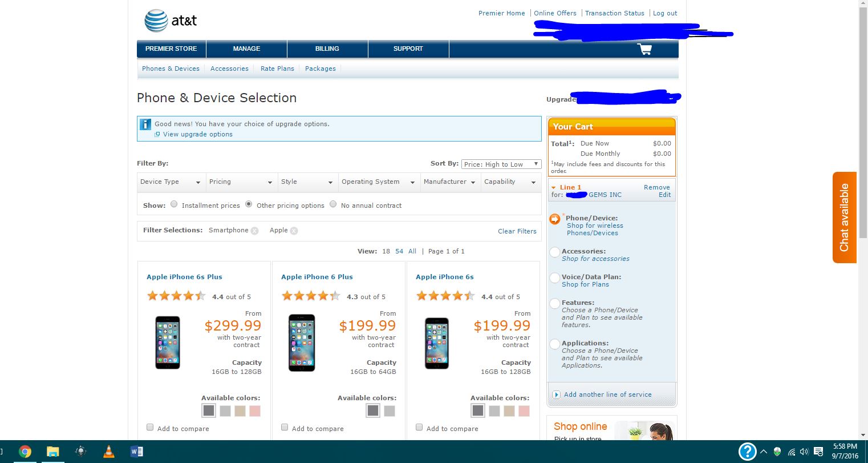Screen dimensions: 868x463
Task: Click Clear Filters link
Action: pos(517,231)
